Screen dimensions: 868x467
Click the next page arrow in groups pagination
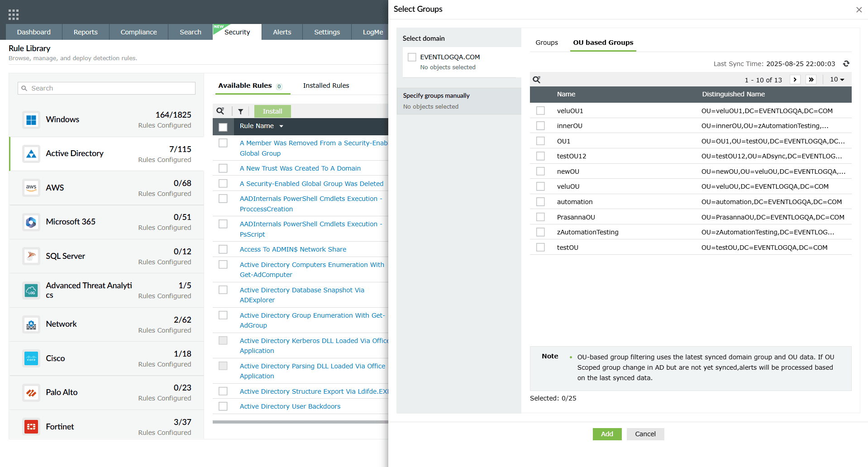795,79
